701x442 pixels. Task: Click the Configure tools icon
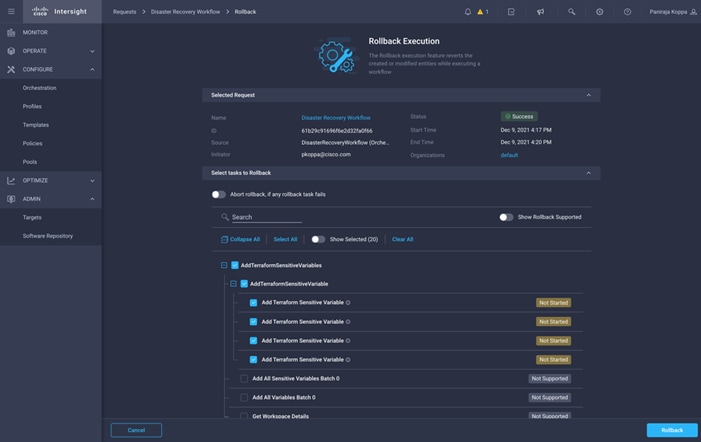[x=11, y=69]
